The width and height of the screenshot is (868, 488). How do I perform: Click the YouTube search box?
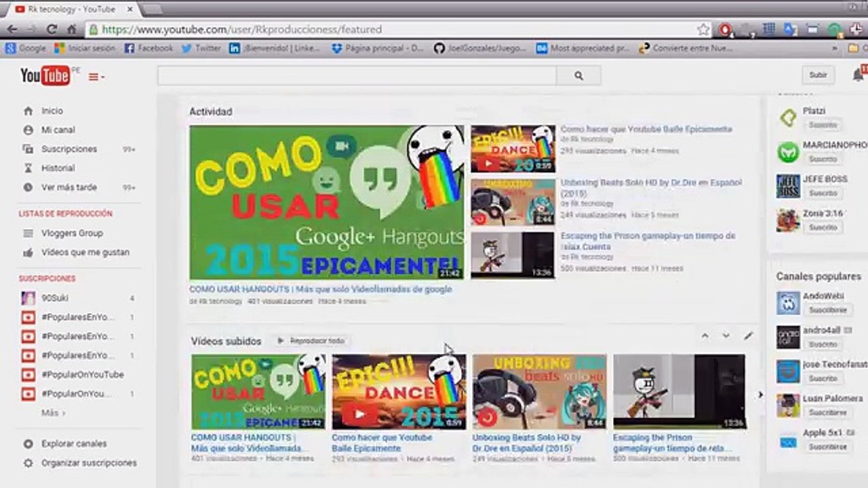[357, 76]
